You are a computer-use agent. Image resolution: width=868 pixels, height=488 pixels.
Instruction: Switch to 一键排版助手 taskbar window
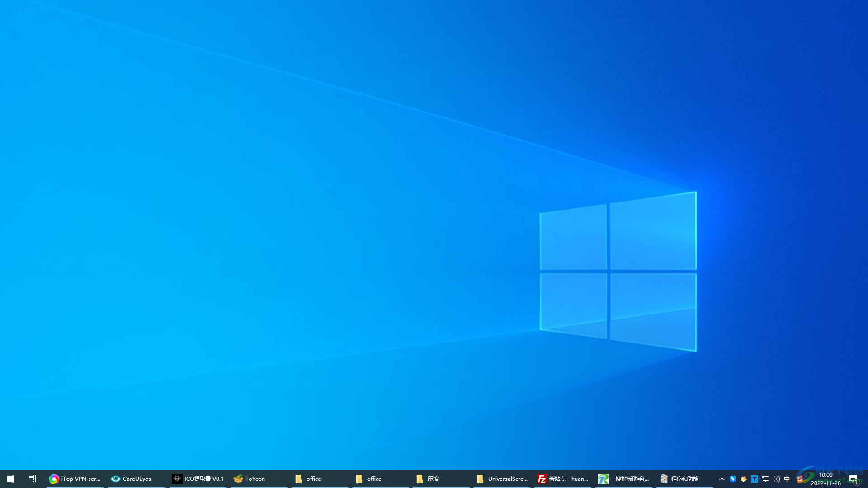[624, 479]
